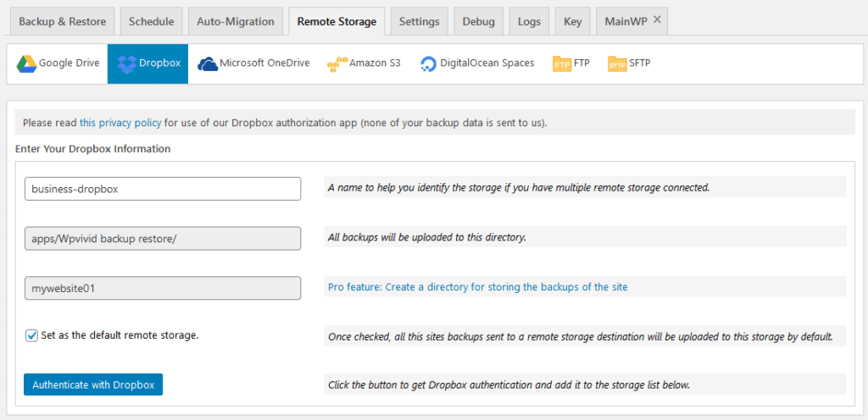Screen dimensions: 868x420
Task: Choose Microsoft OneDrive storage label
Action: 264,63
